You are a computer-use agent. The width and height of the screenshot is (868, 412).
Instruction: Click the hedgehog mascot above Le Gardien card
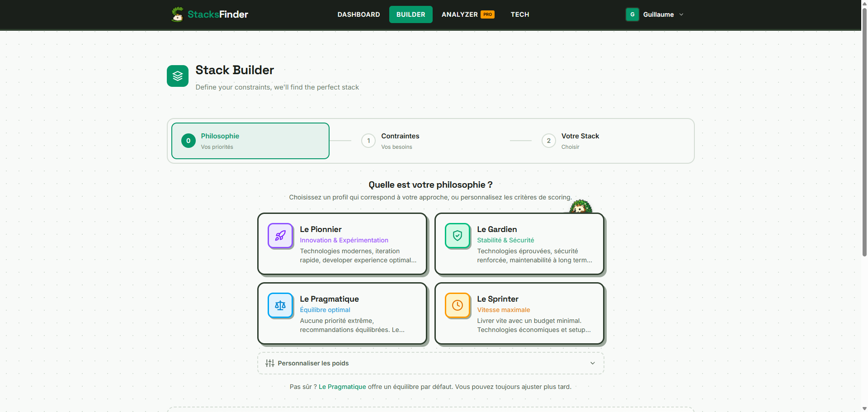click(x=580, y=207)
